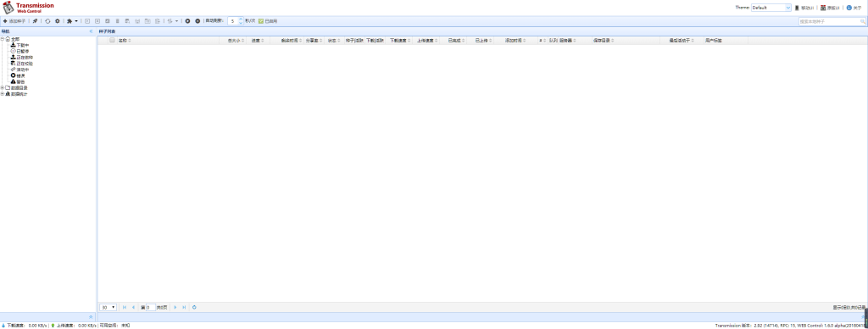Sort by the download speed column header
The height and width of the screenshot is (329, 868).
[x=398, y=41]
